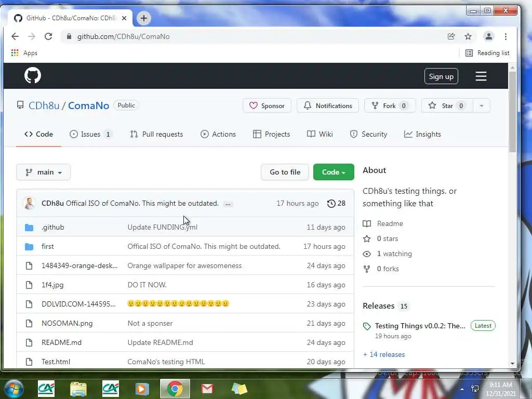Open a new tab with plus button

144,18
